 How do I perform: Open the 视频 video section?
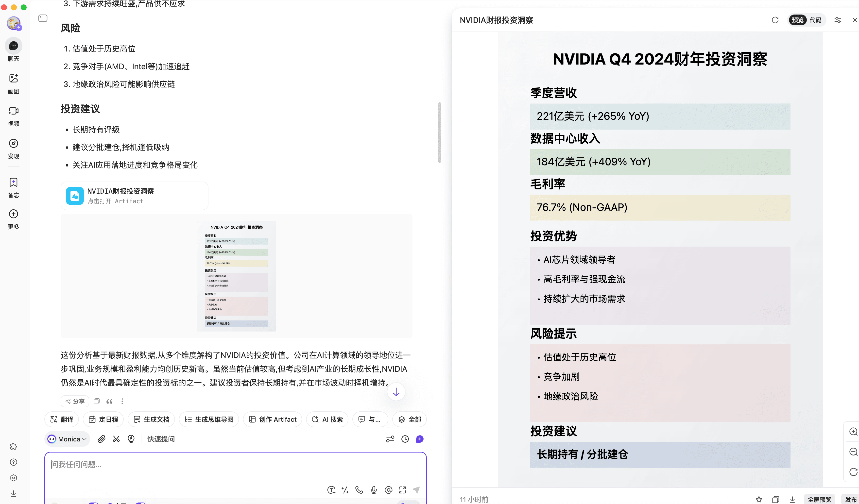click(x=14, y=116)
